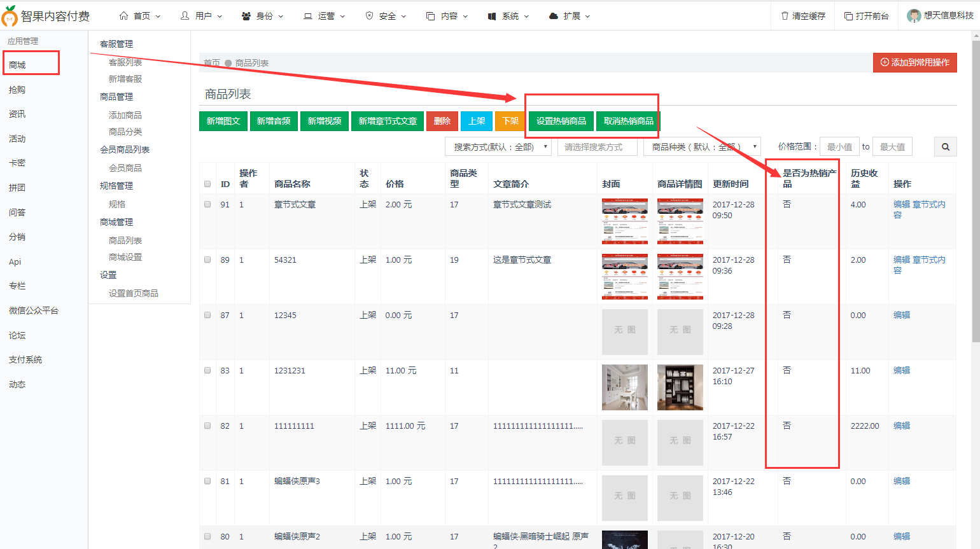
Task: Click the trash icon beside 清空缓存
Action: [x=785, y=16]
